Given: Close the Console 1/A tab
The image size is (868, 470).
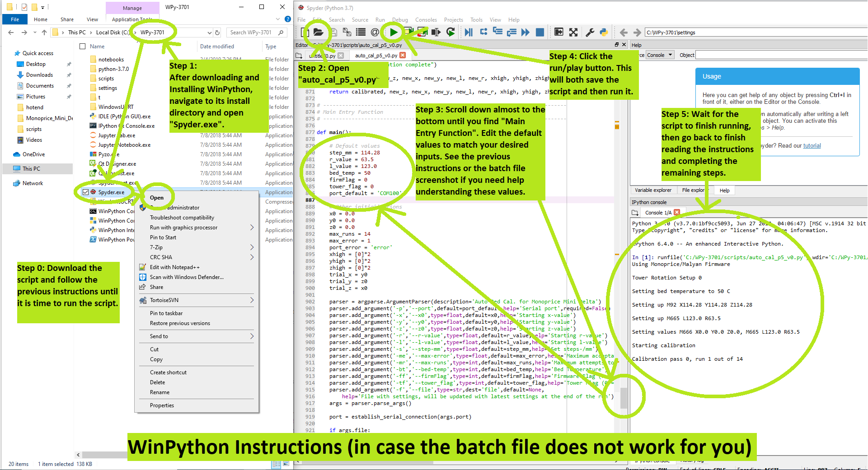Looking at the screenshot, I should (677, 212).
